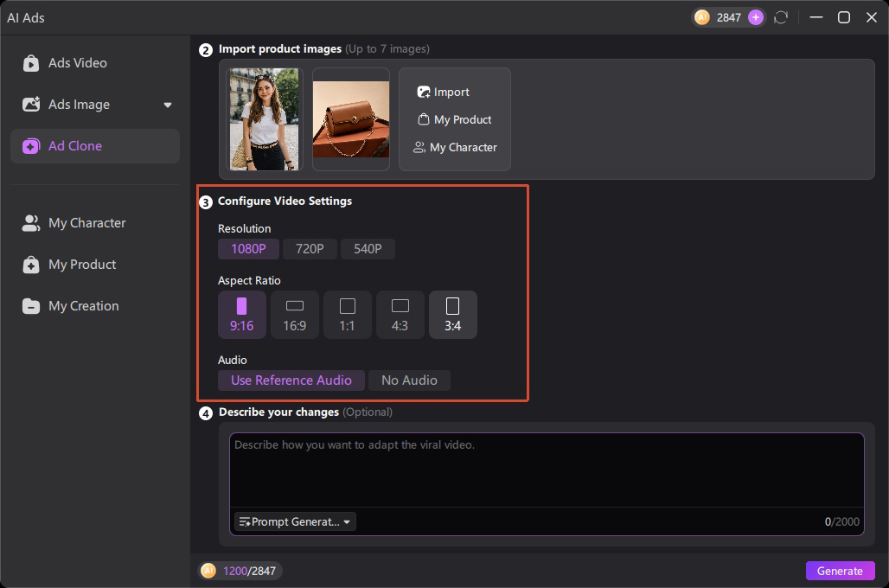This screenshot has width=889, height=588.
Task: Click the AI credits coin icon in title bar
Action: (x=702, y=17)
